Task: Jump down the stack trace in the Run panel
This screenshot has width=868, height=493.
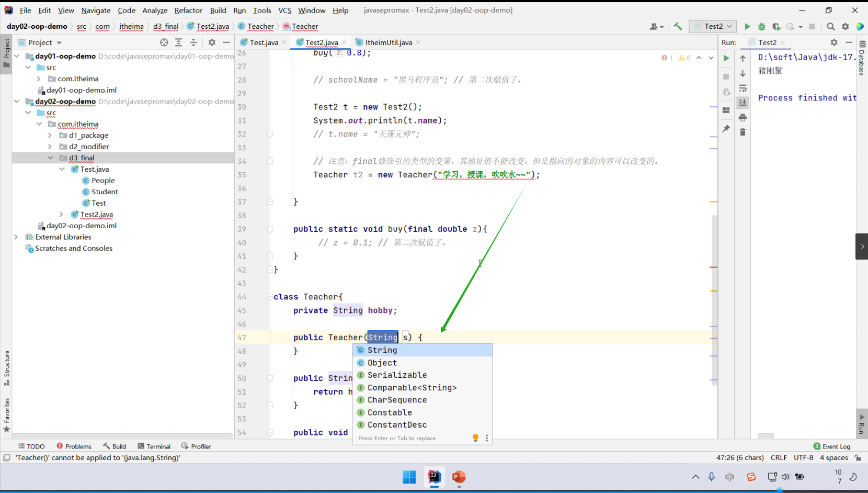Action: point(743,74)
